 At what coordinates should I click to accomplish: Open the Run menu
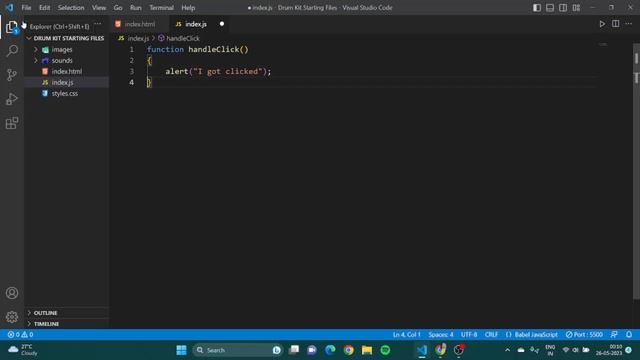pos(136,8)
